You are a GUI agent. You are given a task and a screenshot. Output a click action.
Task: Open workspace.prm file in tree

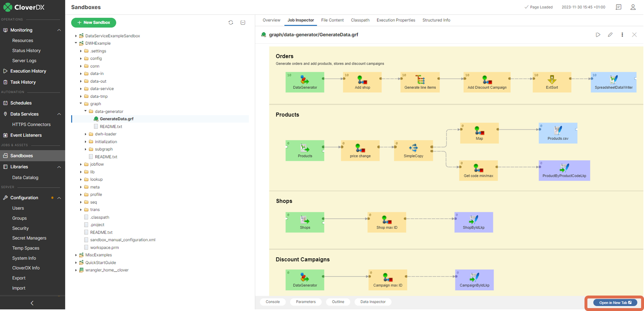(x=104, y=247)
